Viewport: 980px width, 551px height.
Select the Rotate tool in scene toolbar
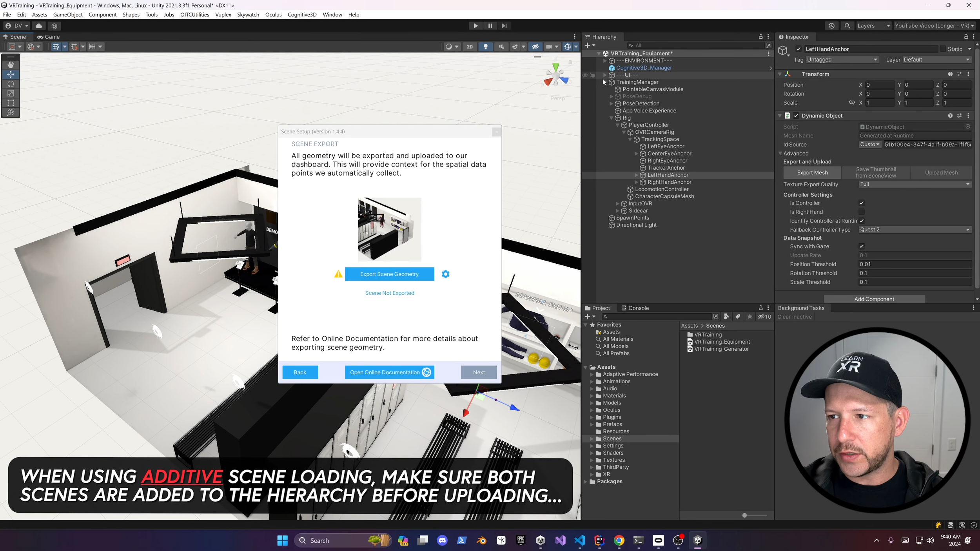[11, 84]
